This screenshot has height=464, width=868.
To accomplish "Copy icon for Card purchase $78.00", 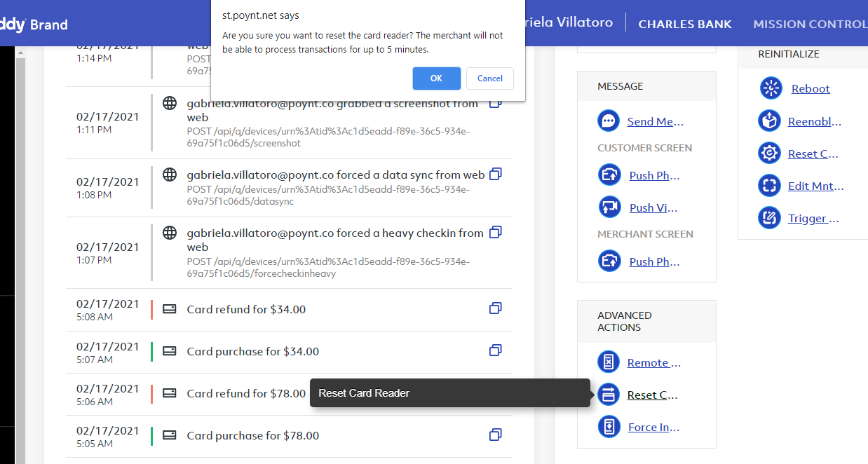I will [495, 435].
